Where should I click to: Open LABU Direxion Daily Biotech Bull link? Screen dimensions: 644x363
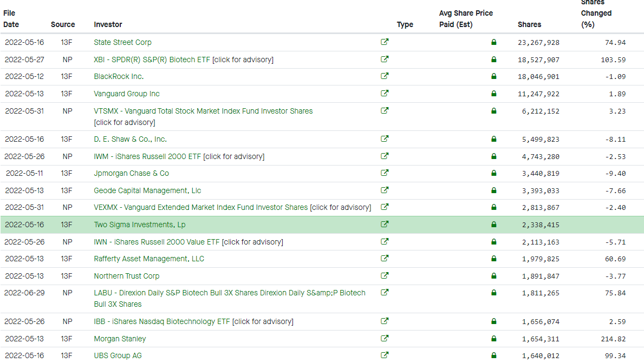tap(229, 298)
